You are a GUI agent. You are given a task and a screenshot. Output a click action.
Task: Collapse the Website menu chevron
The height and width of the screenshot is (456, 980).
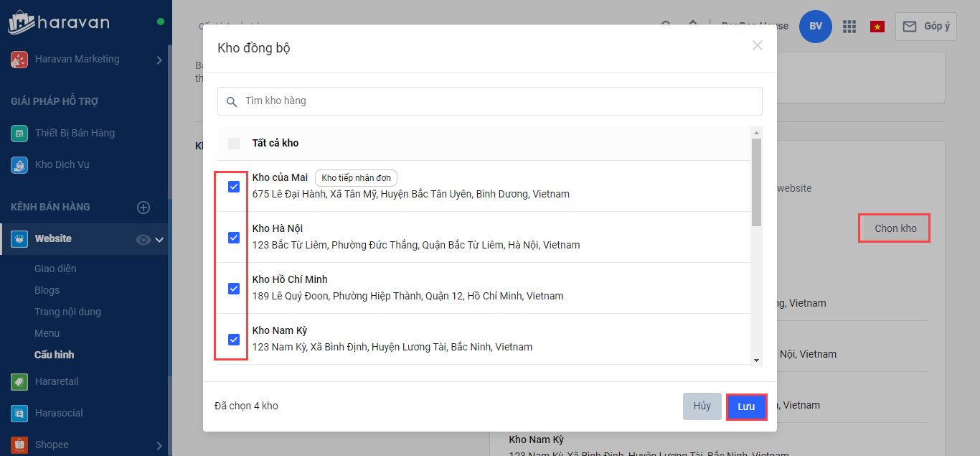[159, 240]
